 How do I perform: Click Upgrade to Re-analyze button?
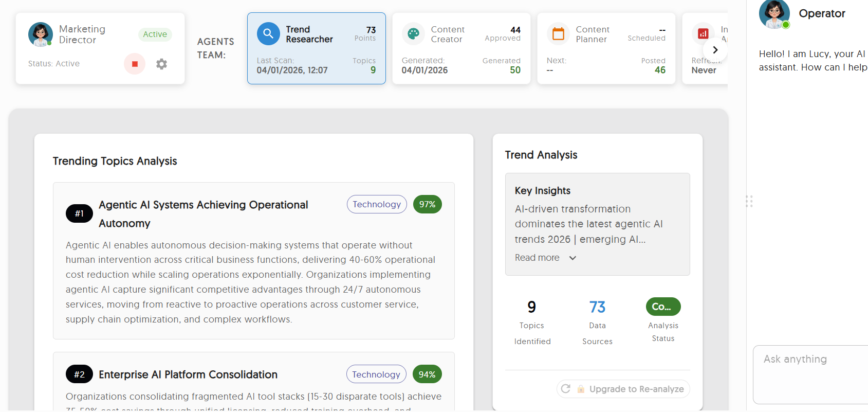pyautogui.click(x=636, y=389)
